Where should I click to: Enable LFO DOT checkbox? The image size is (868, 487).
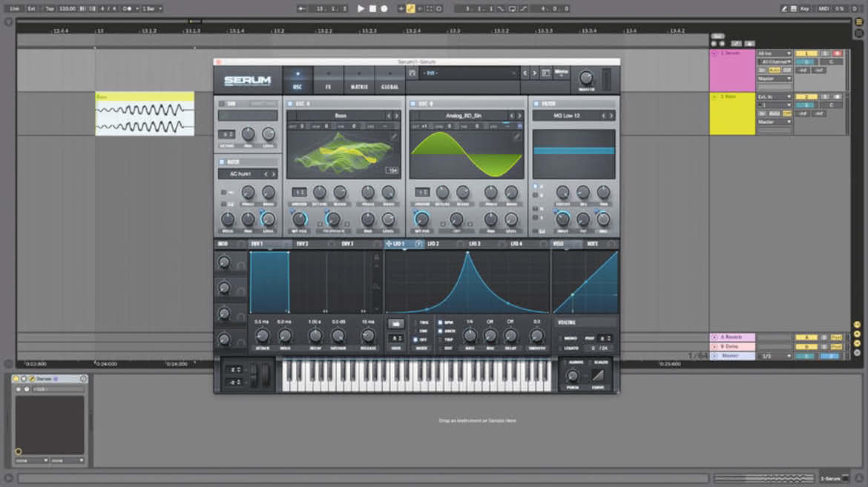coord(441,348)
